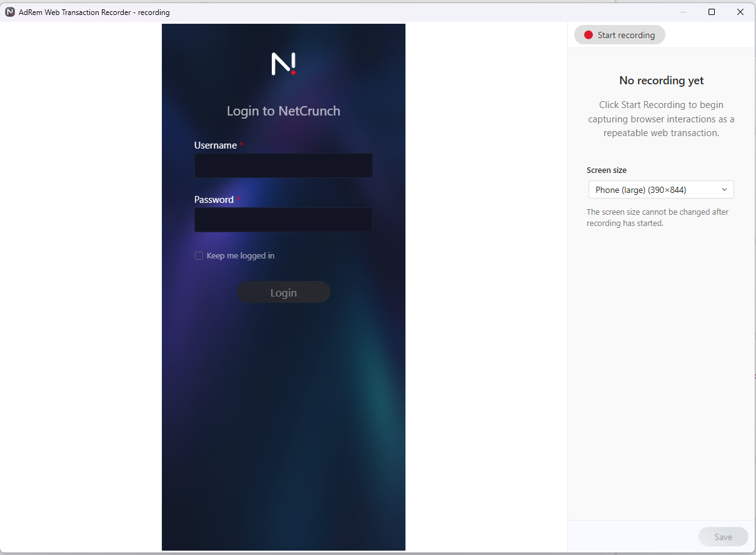Click the Start recording button

620,35
